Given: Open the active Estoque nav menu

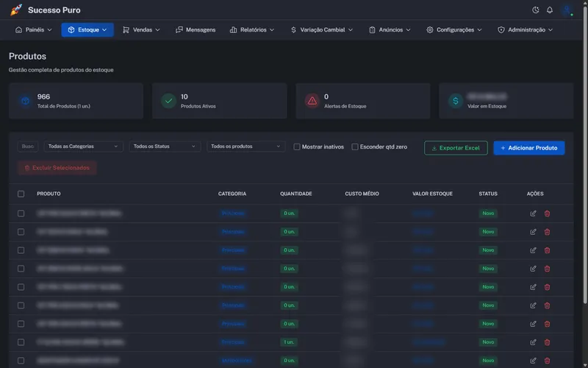Looking at the screenshot, I should click(87, 29).
